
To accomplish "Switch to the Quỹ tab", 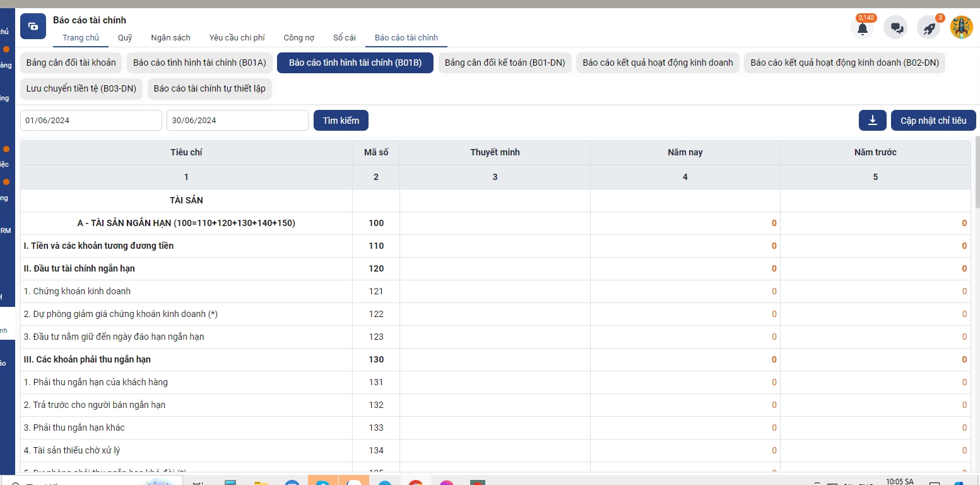I will [125, 38].
